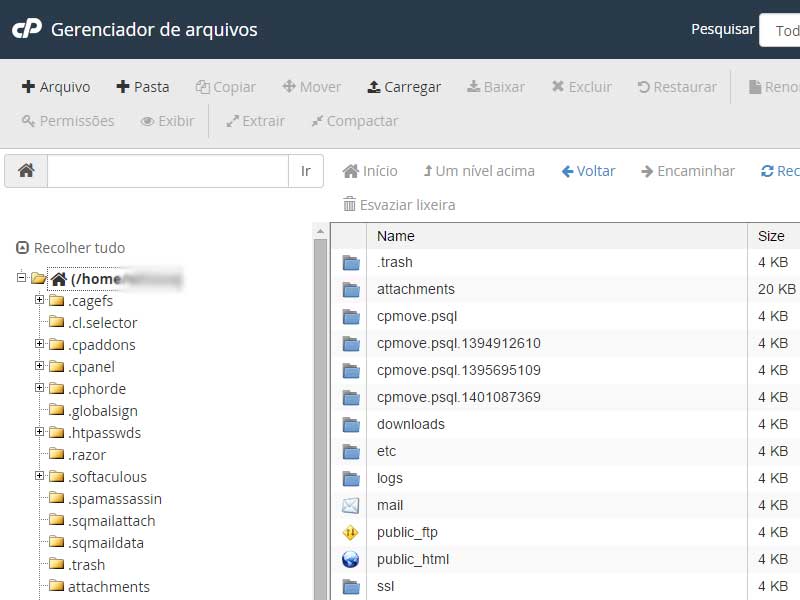800x600 pixels.
Task: Focus the directory path input field
Action: coord(168,171)
